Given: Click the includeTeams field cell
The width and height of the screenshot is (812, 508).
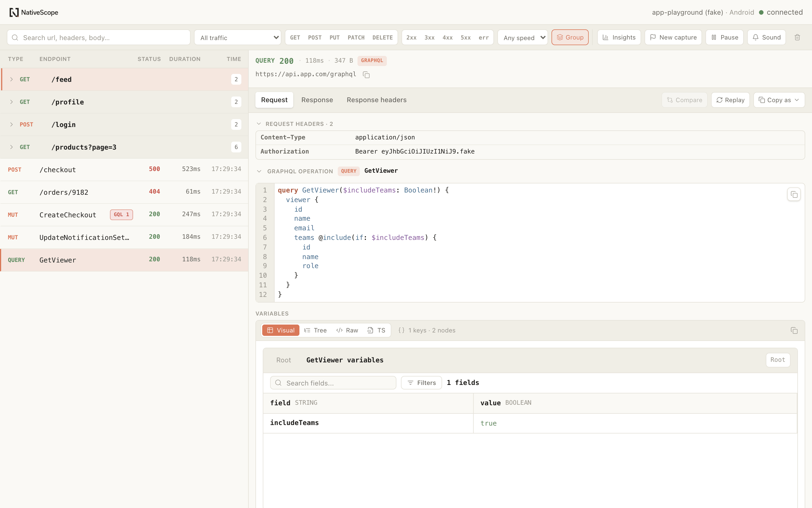Looking at the screenshot, I should (x=368, y=423).
